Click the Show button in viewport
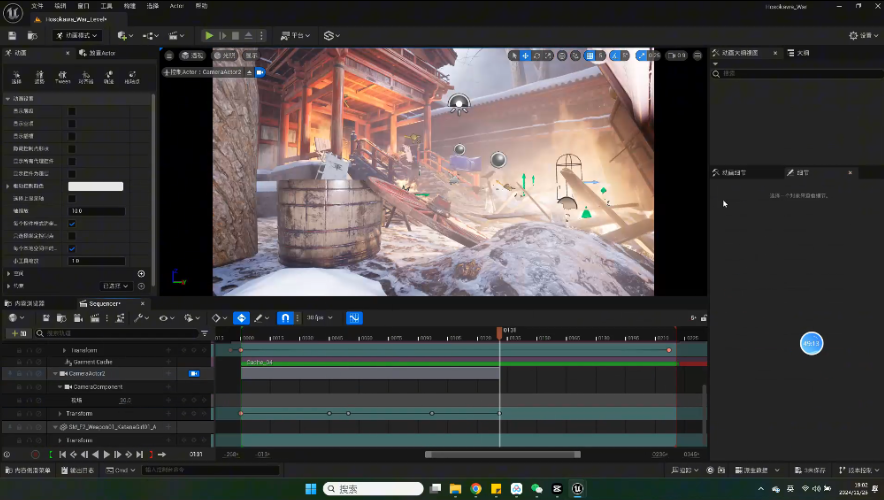This screenshot has width=884, height=500. 251,55
